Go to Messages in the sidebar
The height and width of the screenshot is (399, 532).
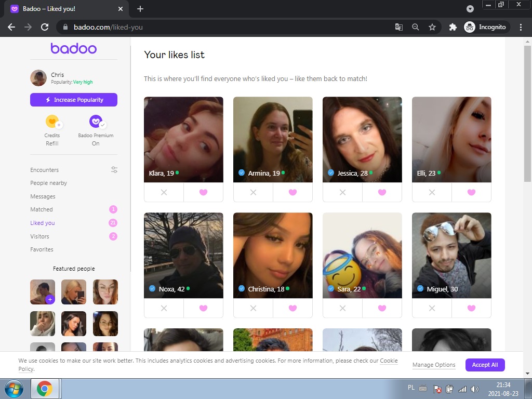(43, 196)
